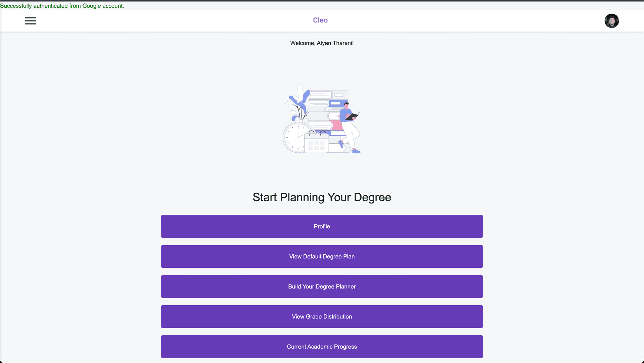
Task: Open the Profile page
Action: coord(322,226)
